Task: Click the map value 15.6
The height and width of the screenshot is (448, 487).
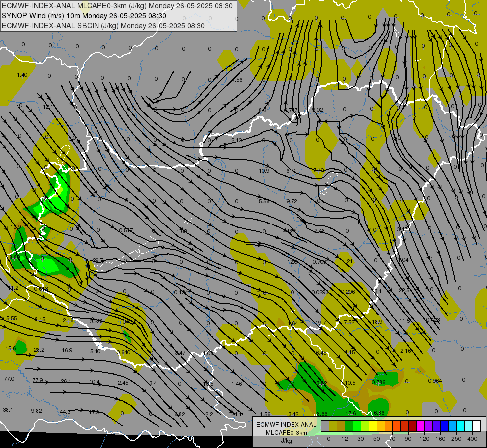Action: coord(11,348)
